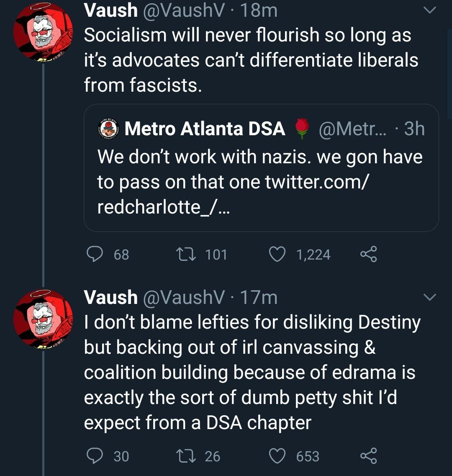This screenshot has height=476, width=452.
Task: Click the 18m timestamp on first tweet
Action: click(x=259, y=10)
